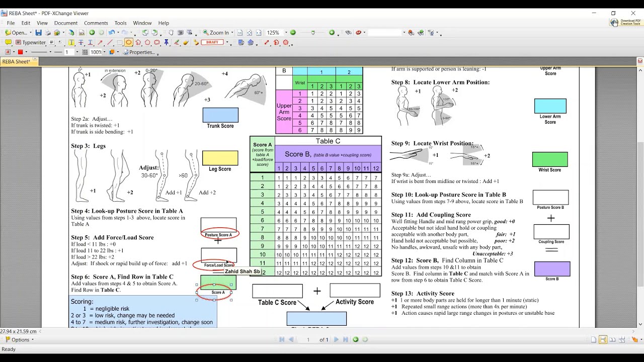This screenshot has height=362, width=644.
Task: Click the Actual Size page icon
Action: pyautogui.click(x=240, y=33)
